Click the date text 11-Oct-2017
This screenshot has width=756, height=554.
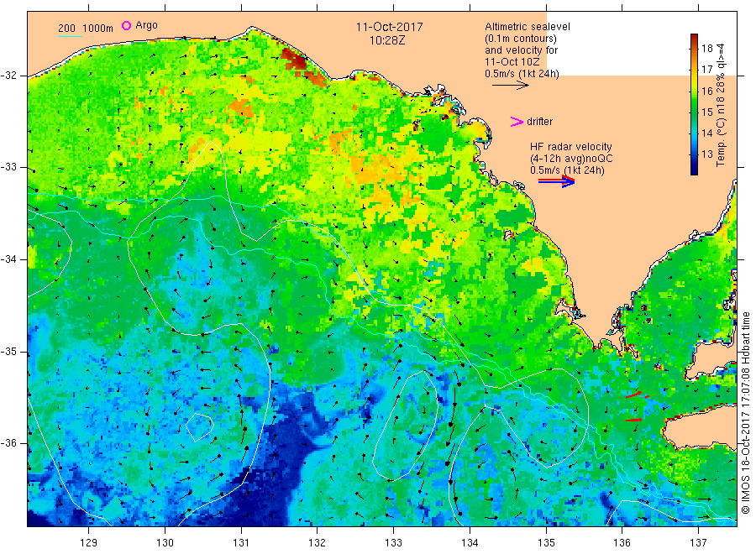[x=389, y=27]
